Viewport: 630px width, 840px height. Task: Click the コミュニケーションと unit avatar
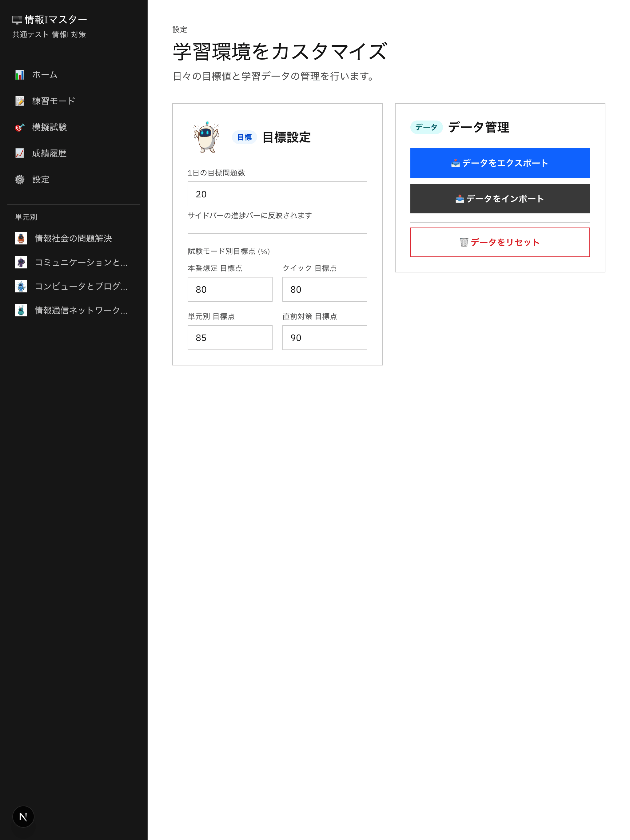[21, 262]
